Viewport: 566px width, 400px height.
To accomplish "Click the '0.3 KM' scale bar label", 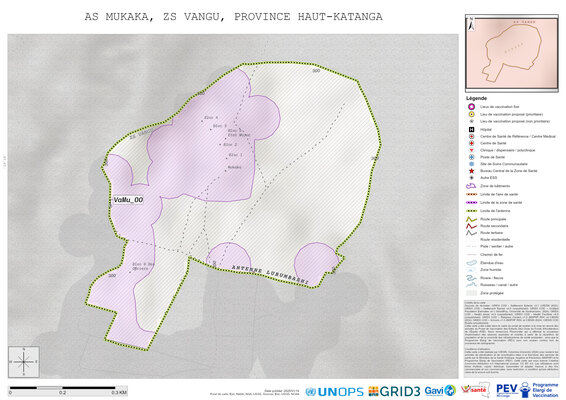I will [x=119, y=392].
